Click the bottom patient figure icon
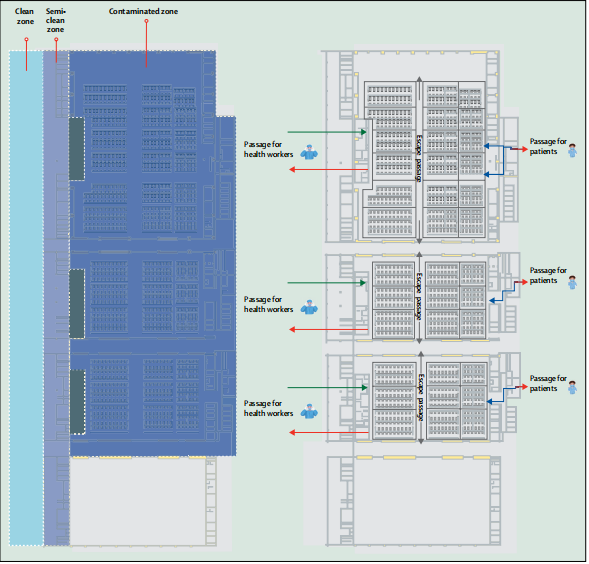The image size is (589, 564). tap(573, 387)
